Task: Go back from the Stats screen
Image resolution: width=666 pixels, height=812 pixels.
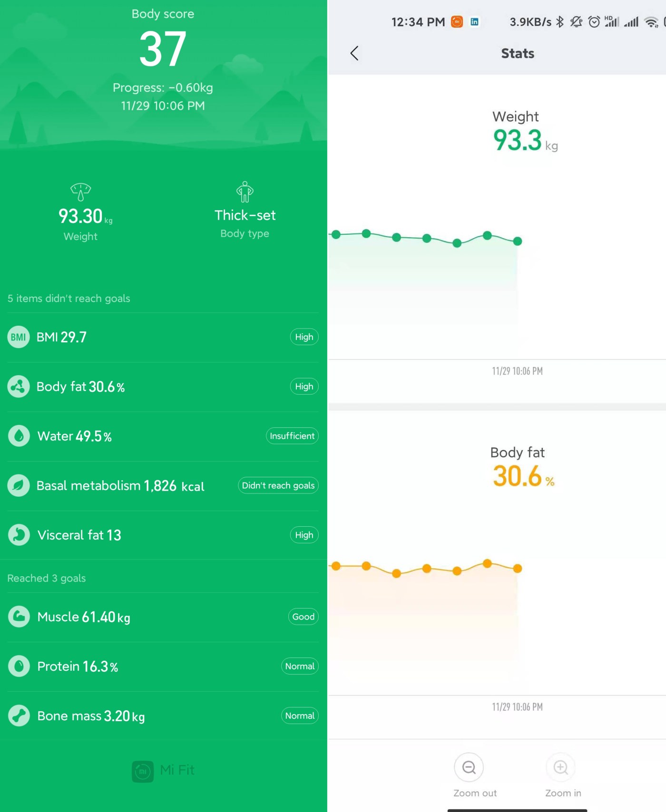Action: pos(354,53)
